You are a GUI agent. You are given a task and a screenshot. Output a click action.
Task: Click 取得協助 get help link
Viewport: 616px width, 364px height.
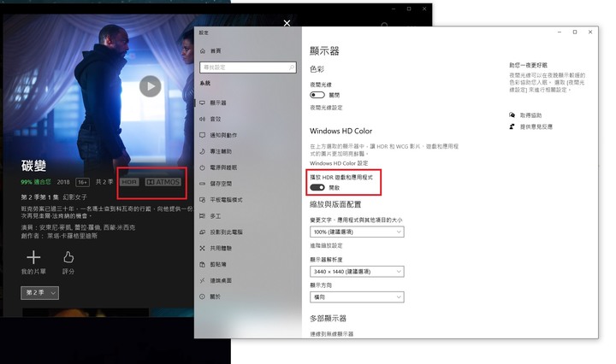[530, 115]
